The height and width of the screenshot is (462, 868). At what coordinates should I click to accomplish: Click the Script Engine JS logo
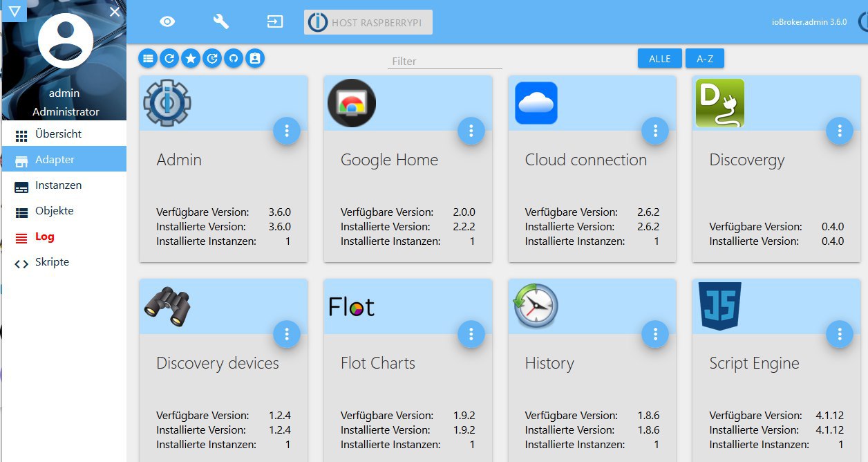point(720,306)
